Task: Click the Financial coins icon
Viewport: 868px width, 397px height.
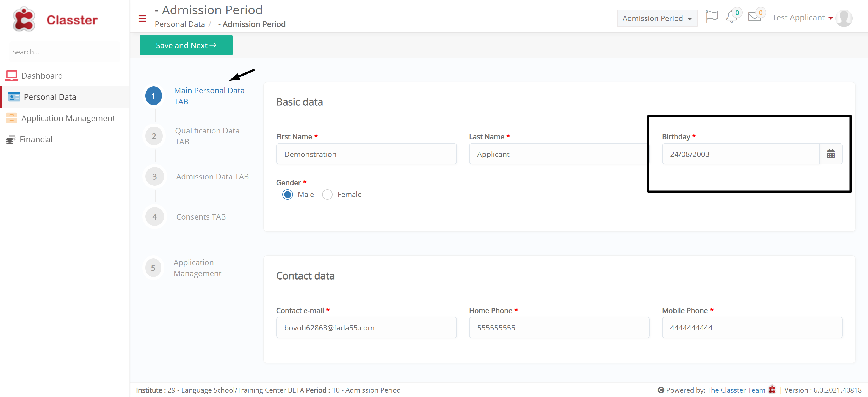Action: [x=11, y=139]
